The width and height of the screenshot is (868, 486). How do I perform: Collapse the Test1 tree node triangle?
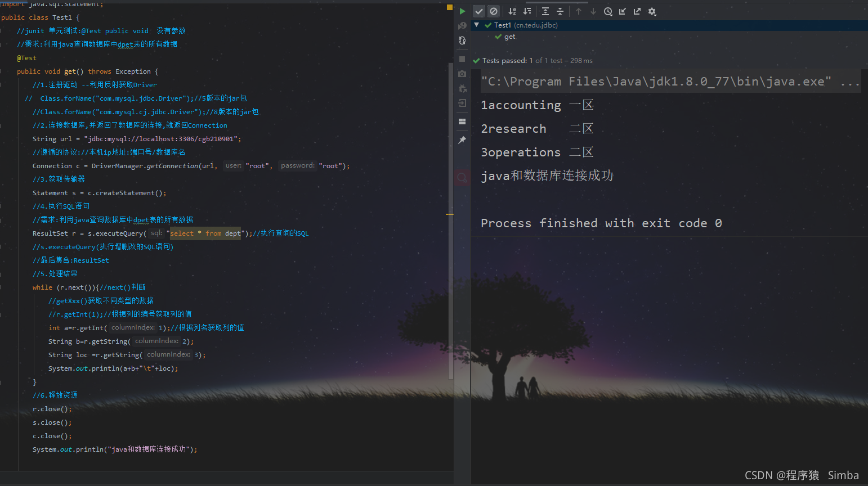[476, 25]
